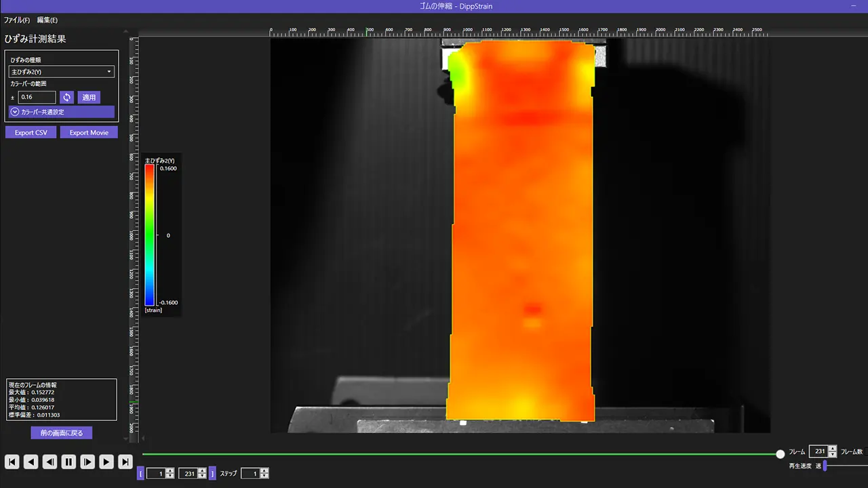Play the sequence forward

[x=106, y=462]
